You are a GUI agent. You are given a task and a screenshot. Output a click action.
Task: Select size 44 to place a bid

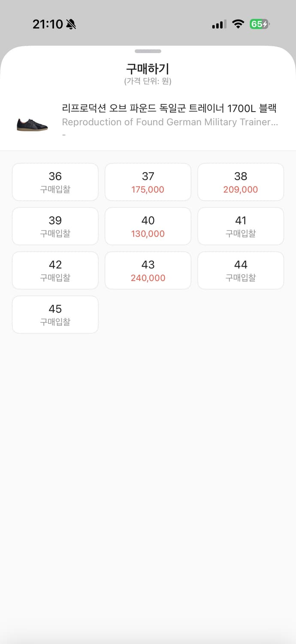click(241, 270)
